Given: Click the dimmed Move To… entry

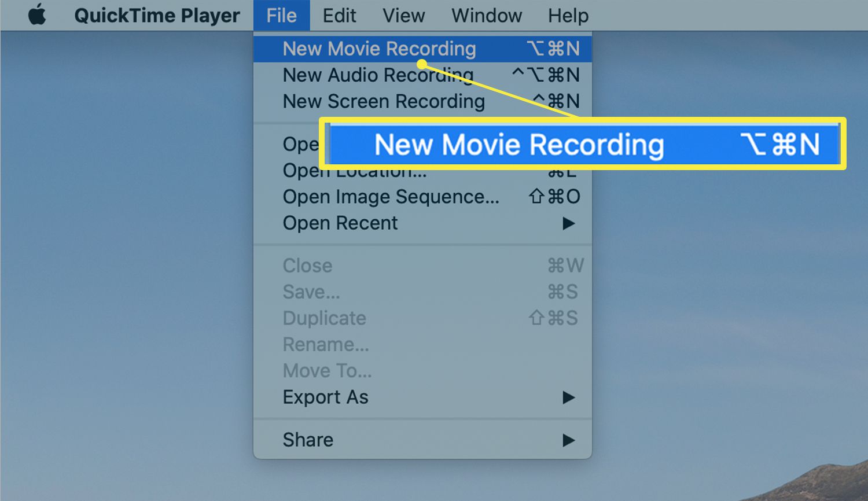Looking at the screenshot, I should (x=422, y=370).
